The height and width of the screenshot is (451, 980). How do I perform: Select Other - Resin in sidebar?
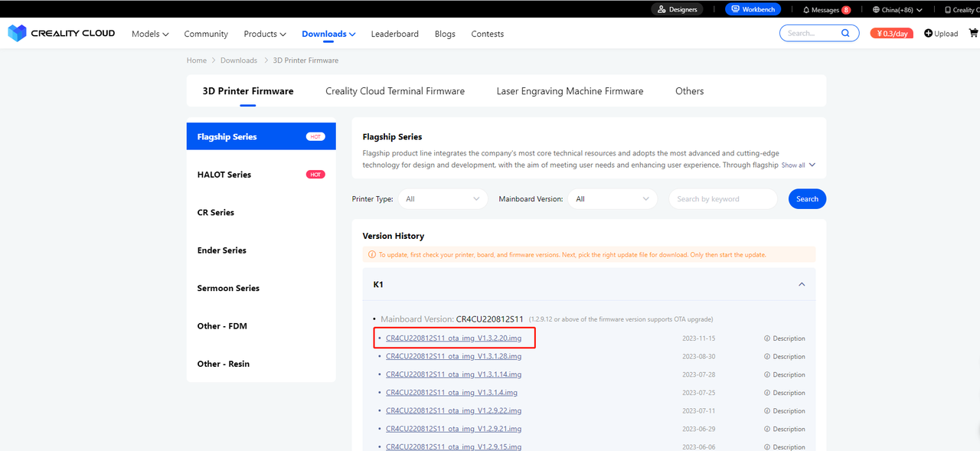pyautogui.click(x=261, y=364)
